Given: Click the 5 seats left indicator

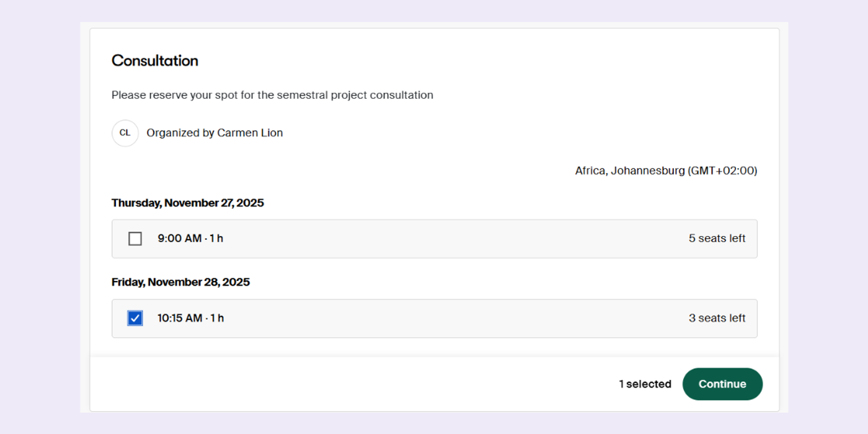Looking at the screenshot, I should (717, 238).
